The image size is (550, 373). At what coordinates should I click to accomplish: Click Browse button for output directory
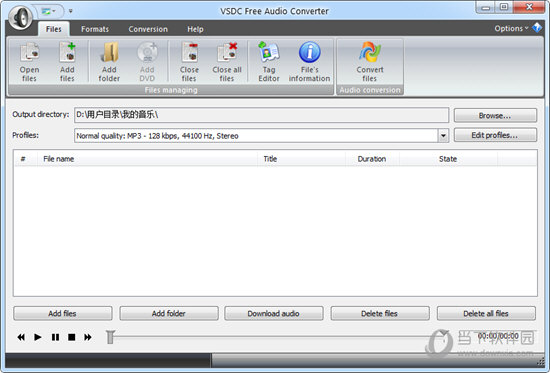click(495, 115)
